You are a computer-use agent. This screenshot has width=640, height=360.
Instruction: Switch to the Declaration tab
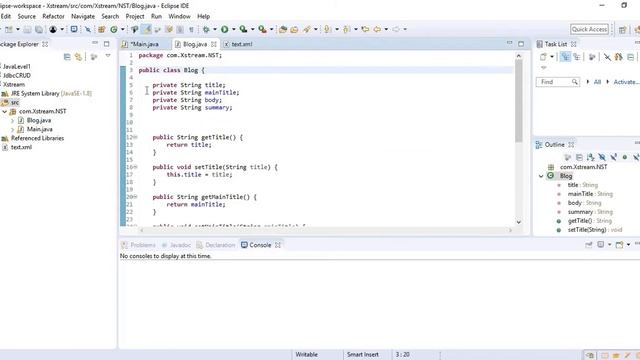point(216,245)
